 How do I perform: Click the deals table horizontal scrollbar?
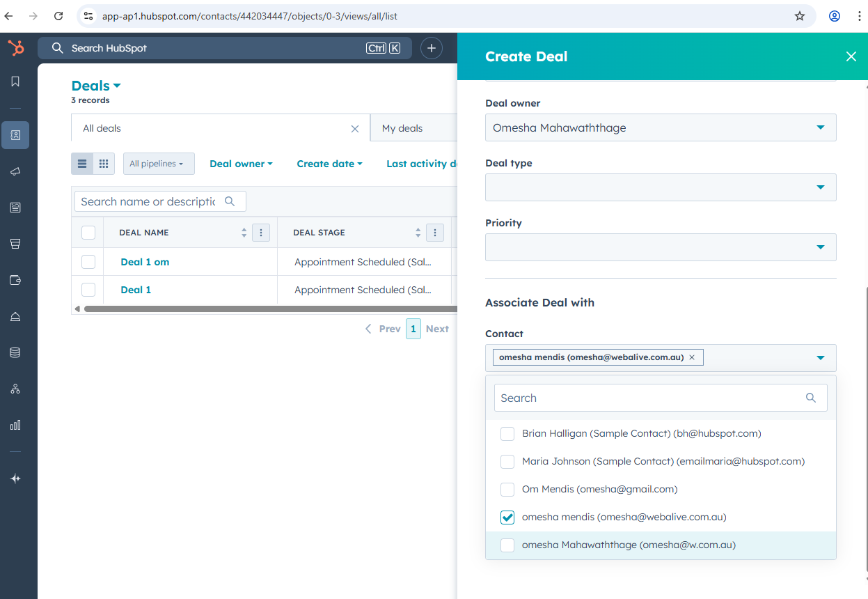[270, 309]
